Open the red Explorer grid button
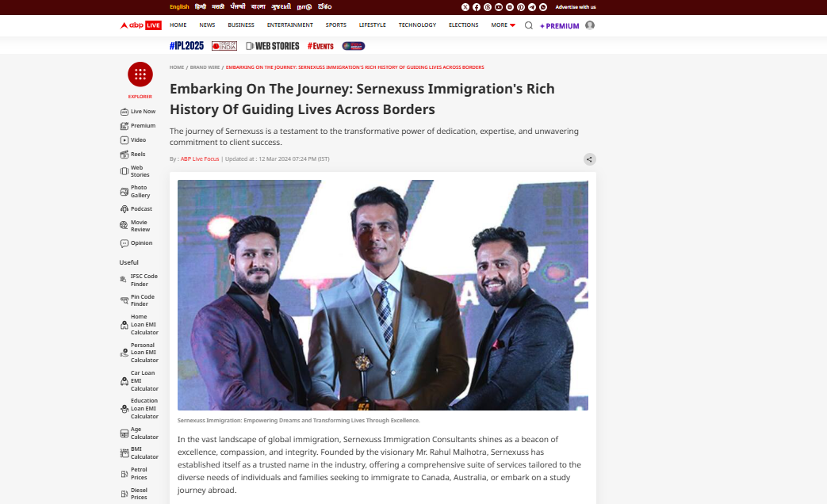827x504 pixels. point(140,74)
